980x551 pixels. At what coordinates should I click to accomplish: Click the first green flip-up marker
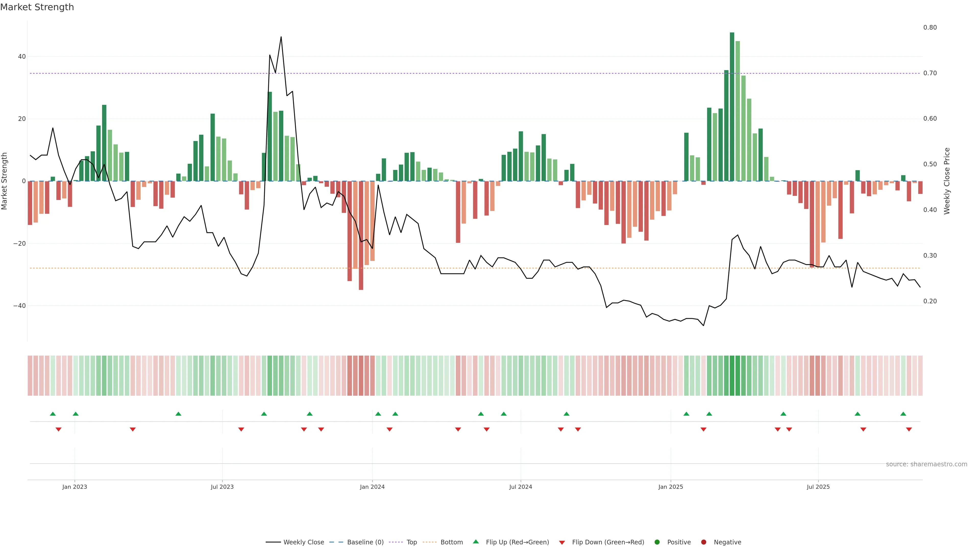[53, 414]
